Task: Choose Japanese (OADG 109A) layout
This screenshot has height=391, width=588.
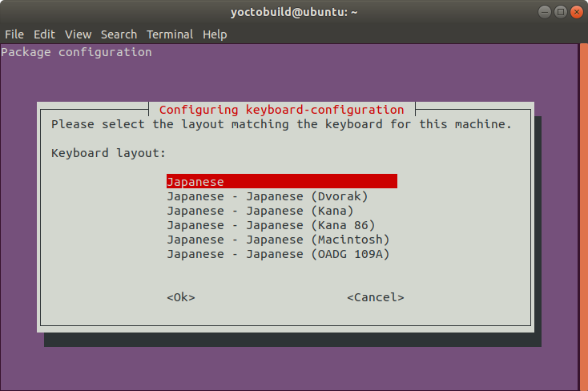Action: coord(278,254)
